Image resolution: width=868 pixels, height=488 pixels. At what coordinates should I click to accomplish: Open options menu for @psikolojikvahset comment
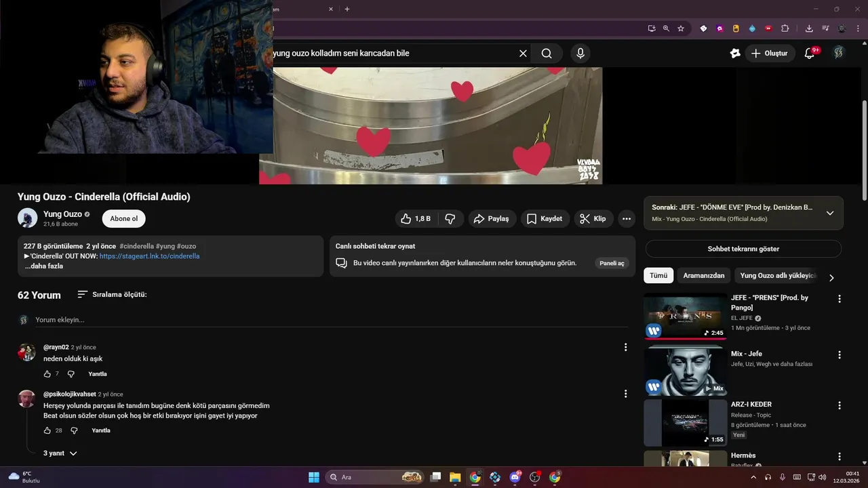tap(625, 394)
